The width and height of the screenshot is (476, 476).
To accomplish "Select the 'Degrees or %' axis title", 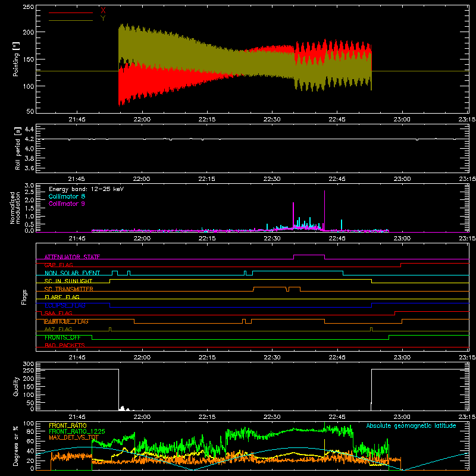I will pos(16,446).
